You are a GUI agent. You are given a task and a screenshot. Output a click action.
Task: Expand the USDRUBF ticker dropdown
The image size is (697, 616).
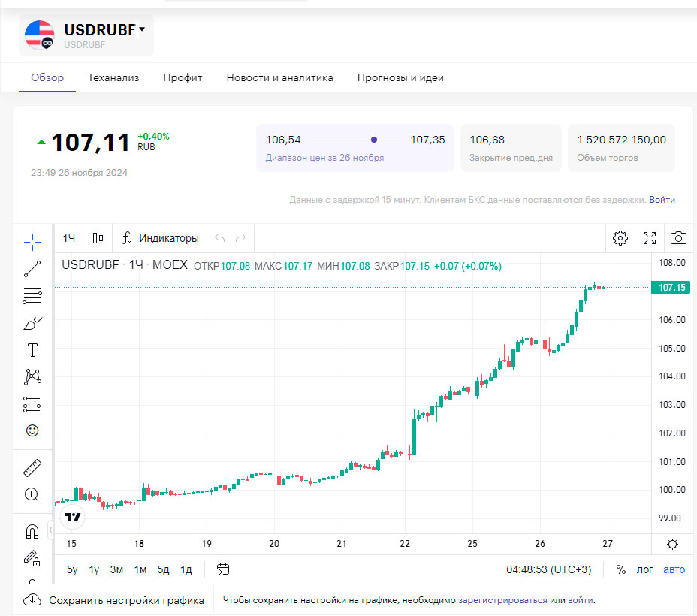[x=142, y=29]
